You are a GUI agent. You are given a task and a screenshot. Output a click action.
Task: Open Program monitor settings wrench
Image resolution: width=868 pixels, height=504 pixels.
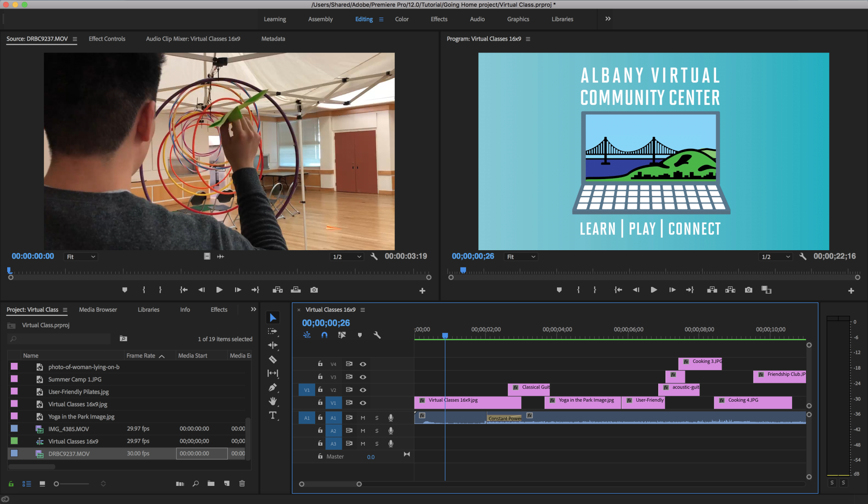point(803,257)
